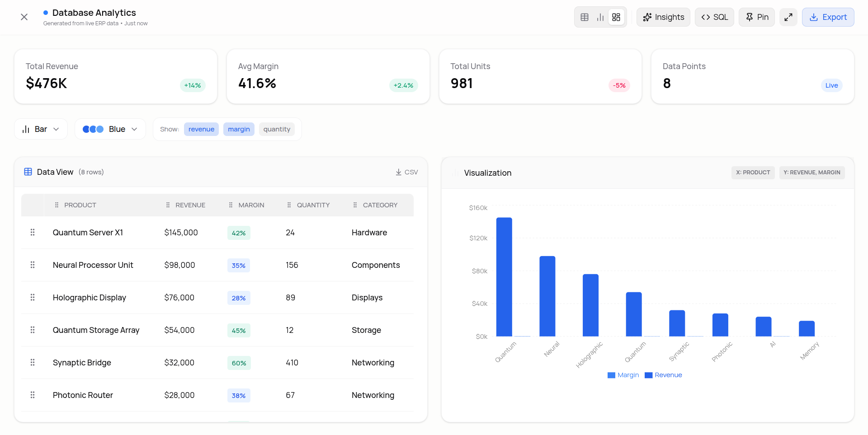Grab the Photonic Router row handle
868x435 pixels.
tap(33, 395)
